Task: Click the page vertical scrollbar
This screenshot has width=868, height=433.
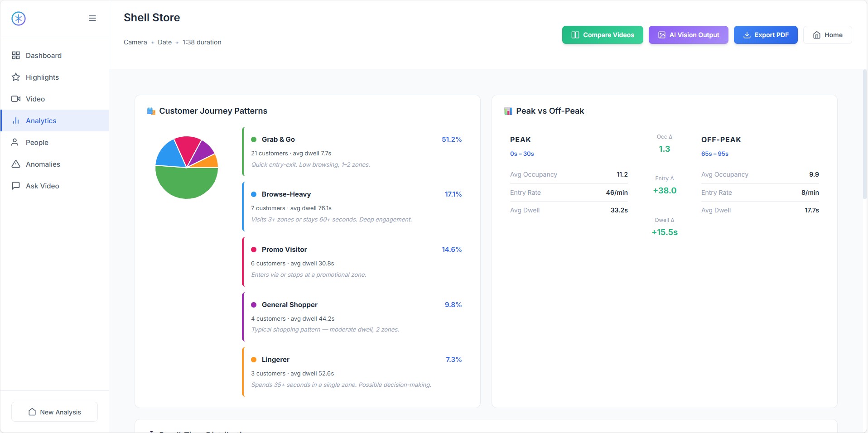Action: click(864, 136)
